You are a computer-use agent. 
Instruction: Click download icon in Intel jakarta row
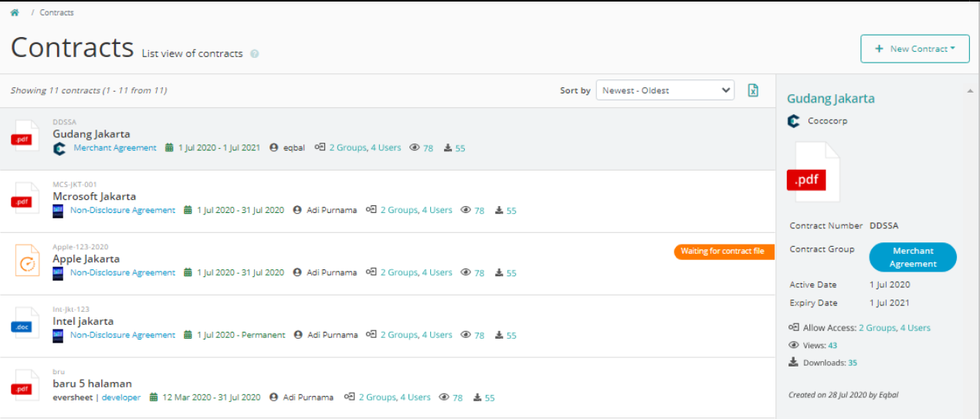[499, 336]
